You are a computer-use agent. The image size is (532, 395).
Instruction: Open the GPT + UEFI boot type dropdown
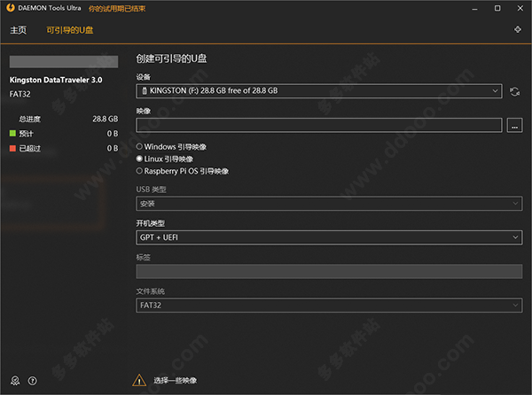pyautogui.click(x=329, y=237)
